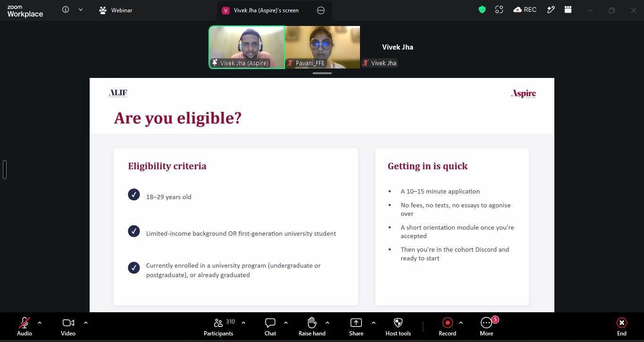Viewport: 644px width, 342px height.
Task: Select Pavani_FFE video thumbnail
Action: click(x=323, y=47)
